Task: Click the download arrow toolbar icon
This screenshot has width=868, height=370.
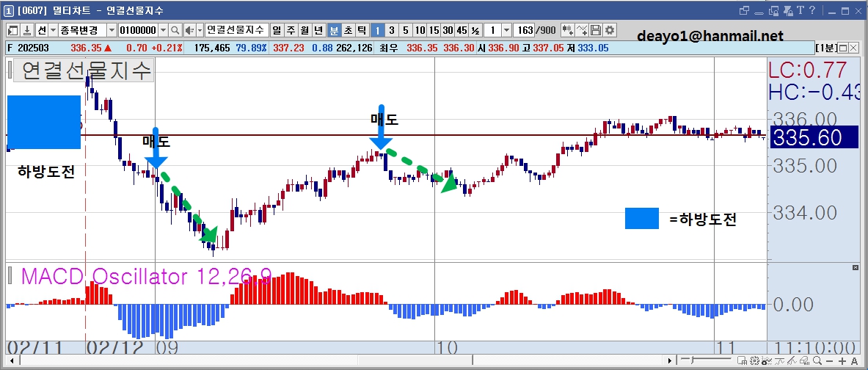Action: pyautogui.click(x=26, y=29)
